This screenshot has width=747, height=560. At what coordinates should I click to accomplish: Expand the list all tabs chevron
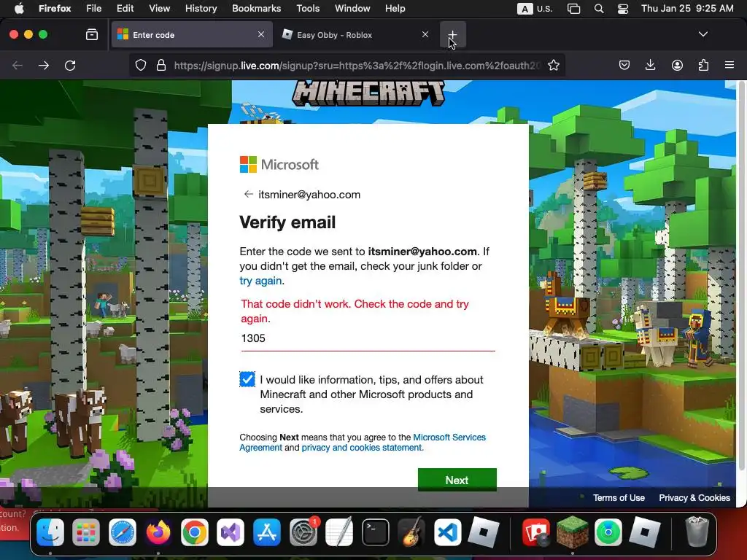point(703,34)
